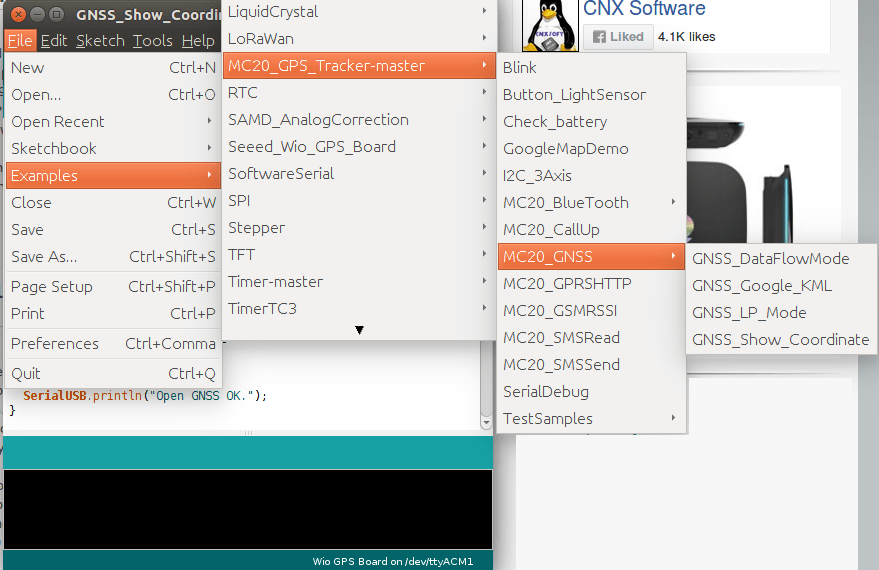Open Page Setup entry
The height and width of the screenshot is (570, 879).
coord(113,286)
